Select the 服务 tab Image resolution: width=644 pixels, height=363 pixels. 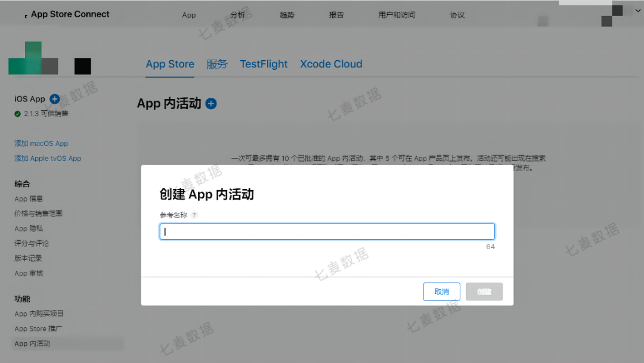coord(217,64)
